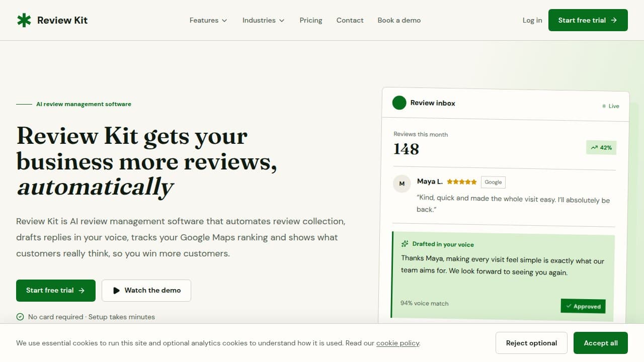Reject optional cookies
Viewport: 644px width, 362px height.
click(x=531, y=343)
